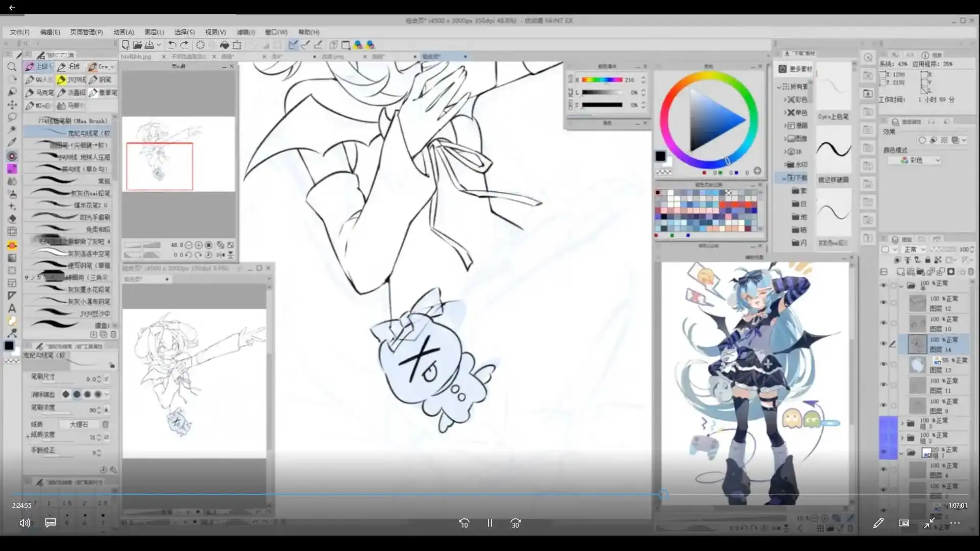Open the 图层(L) menu
This screenshot has width=980, height=551.
tap(154, 32)
